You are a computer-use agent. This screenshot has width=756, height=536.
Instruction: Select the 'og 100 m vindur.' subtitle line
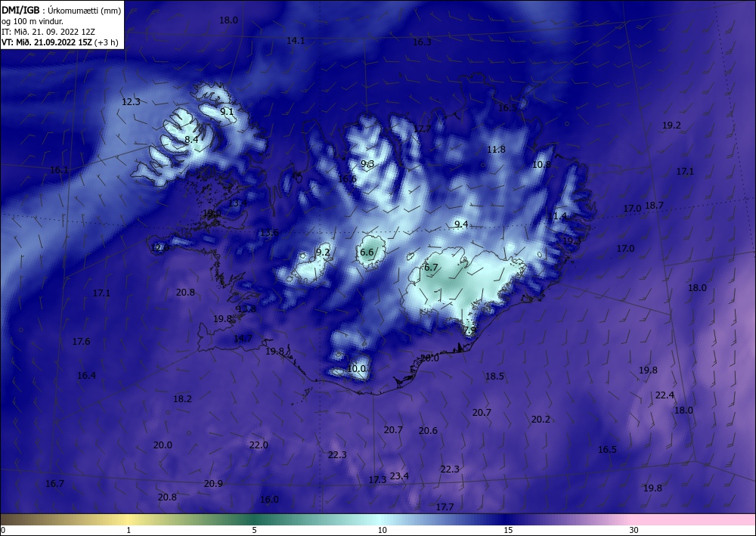[33, 21]
